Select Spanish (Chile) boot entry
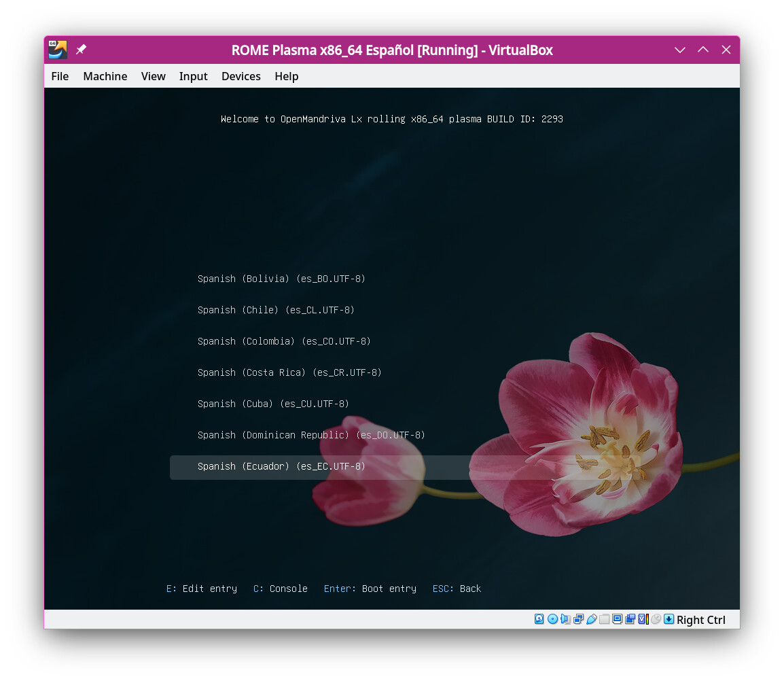 [x=276, y=310]
